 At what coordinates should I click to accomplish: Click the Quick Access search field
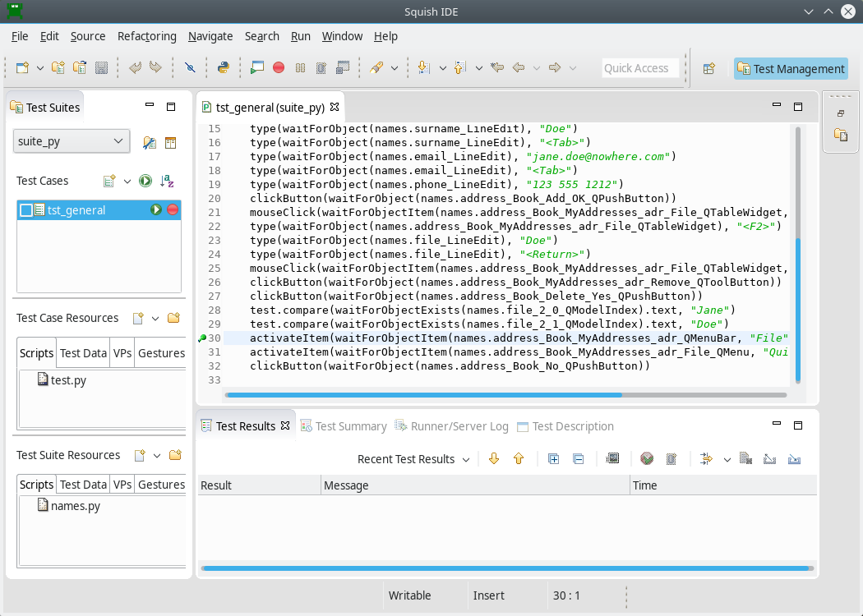(640, 68)
